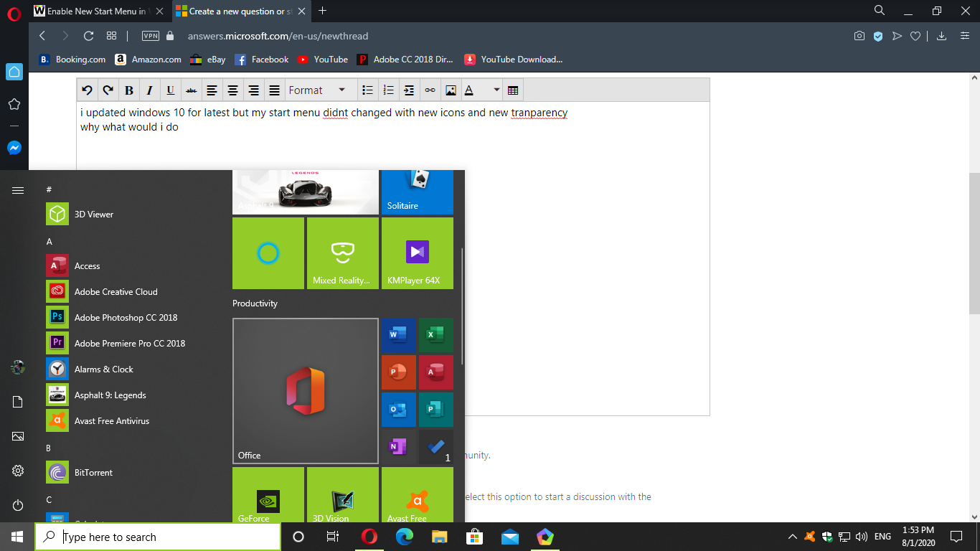Open the Mixed Reality Portal tile
This screenshot has width=980, height=551.
coord(343,253)
